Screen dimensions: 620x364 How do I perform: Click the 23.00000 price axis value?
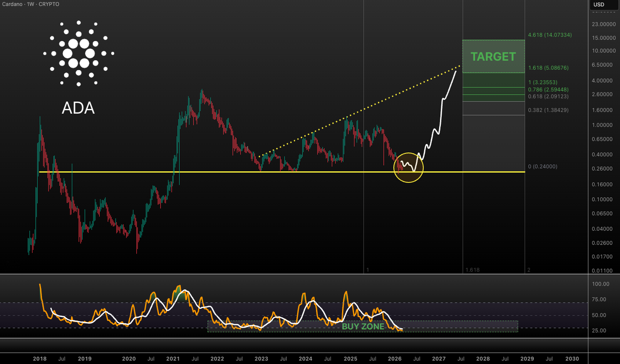(605, 24)
